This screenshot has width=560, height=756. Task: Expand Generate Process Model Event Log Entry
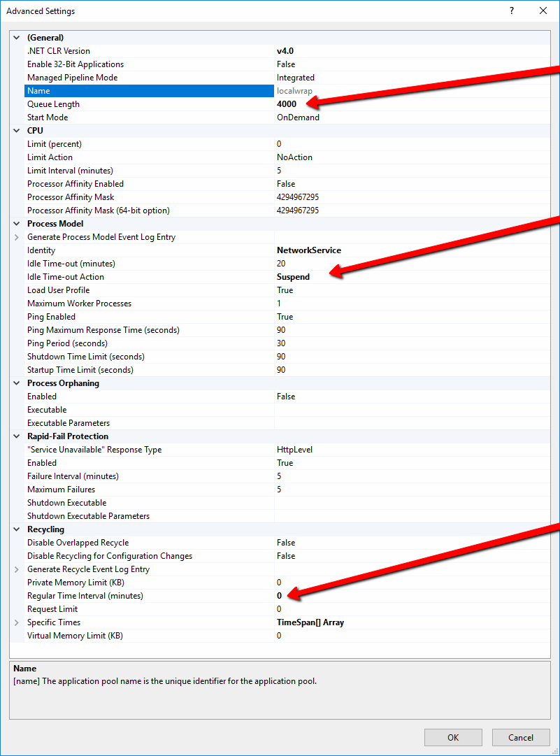[17, 237]
